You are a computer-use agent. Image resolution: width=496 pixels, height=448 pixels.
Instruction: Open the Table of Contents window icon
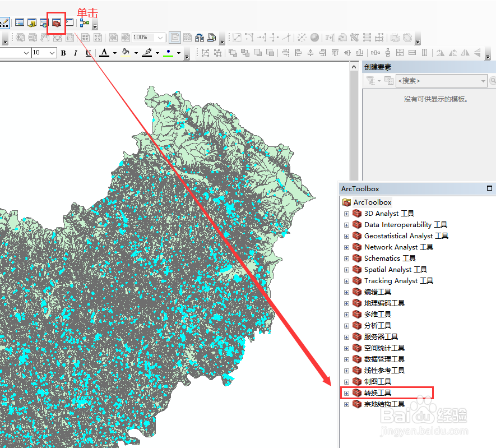pyautogui.click(x=20, y=23)
